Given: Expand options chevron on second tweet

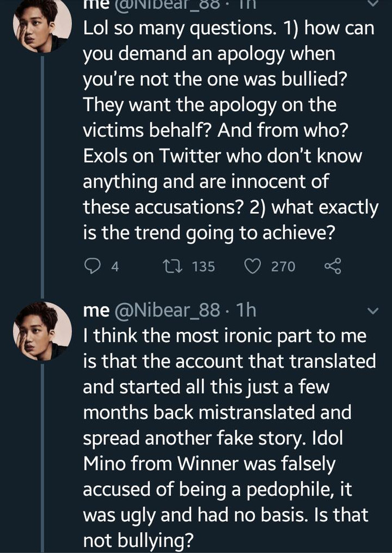Looking at the screenshot, I should point(373,311).
